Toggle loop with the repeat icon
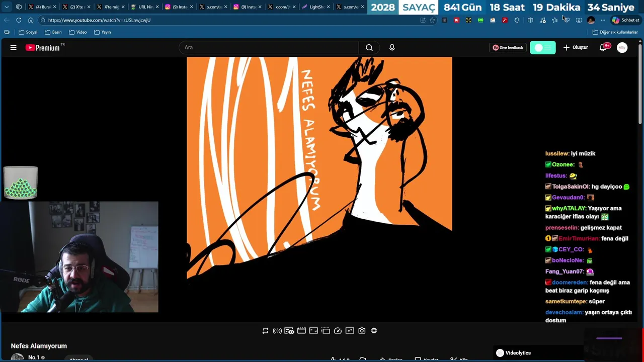The width and height of the screenshot is (644, 362). 265,331
